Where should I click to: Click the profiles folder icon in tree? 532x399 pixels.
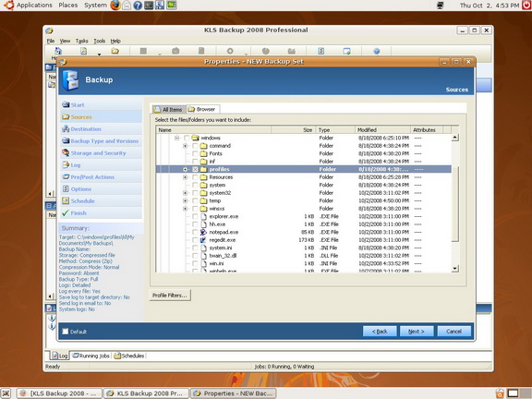click(203, 169)
